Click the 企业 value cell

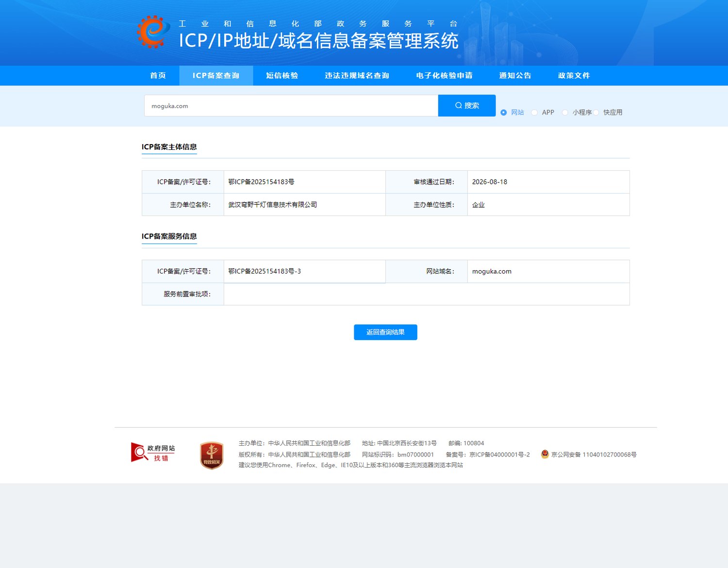click(548, 205)
